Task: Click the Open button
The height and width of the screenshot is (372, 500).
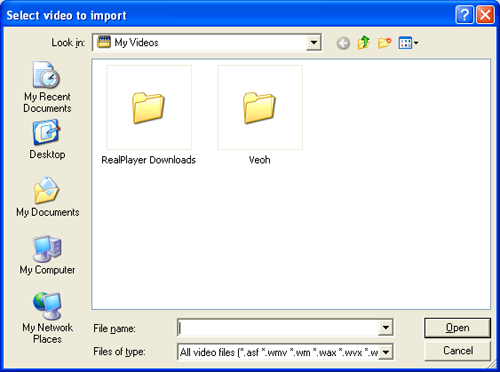Action: pyautogui.click(x=457, y=328)
